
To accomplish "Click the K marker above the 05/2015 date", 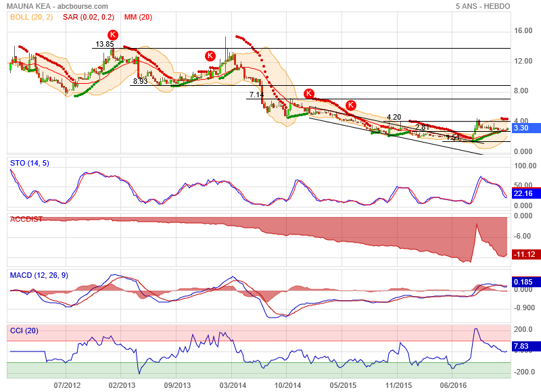I will [x=351, y=105].
